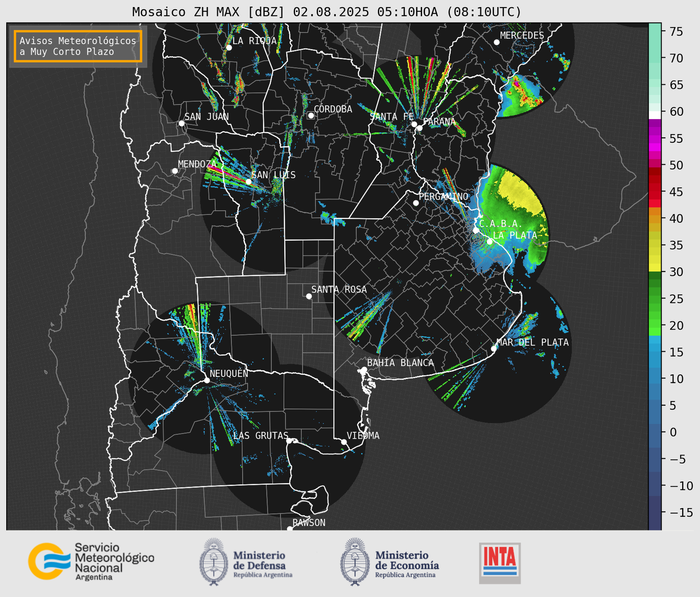Click the Servicio Meteorológico Nacional logo
Viewport: 700px width, 597px height.
click(91, 561)
